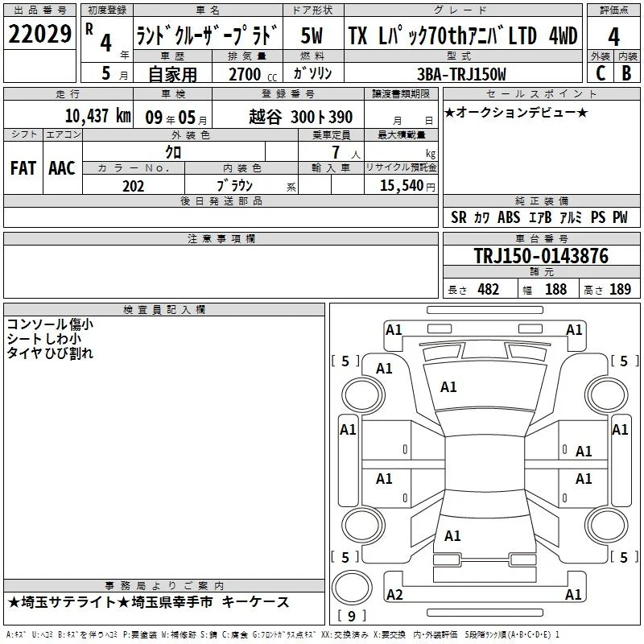Screen dimensions: 644x644
Task: Select the 検査員記入欄 section header
Action: coord(164,310)
